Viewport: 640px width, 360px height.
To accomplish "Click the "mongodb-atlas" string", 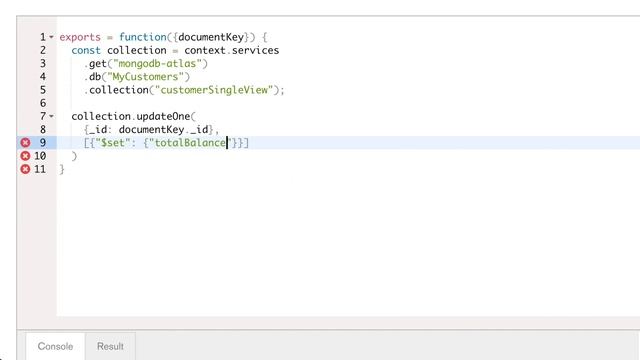I will click(x=158, y=64).
